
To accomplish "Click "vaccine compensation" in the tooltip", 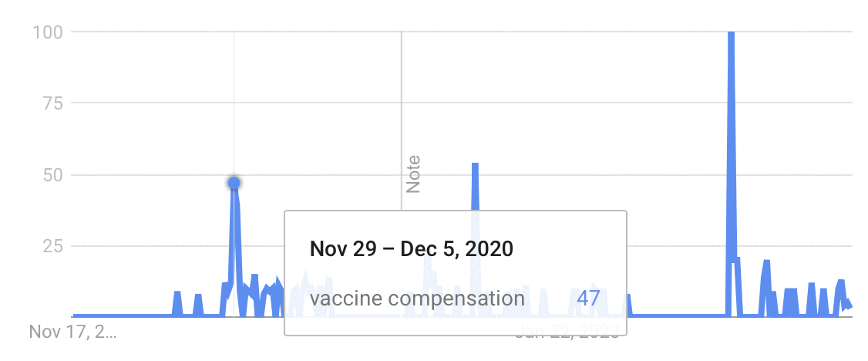I will point(417,298).
